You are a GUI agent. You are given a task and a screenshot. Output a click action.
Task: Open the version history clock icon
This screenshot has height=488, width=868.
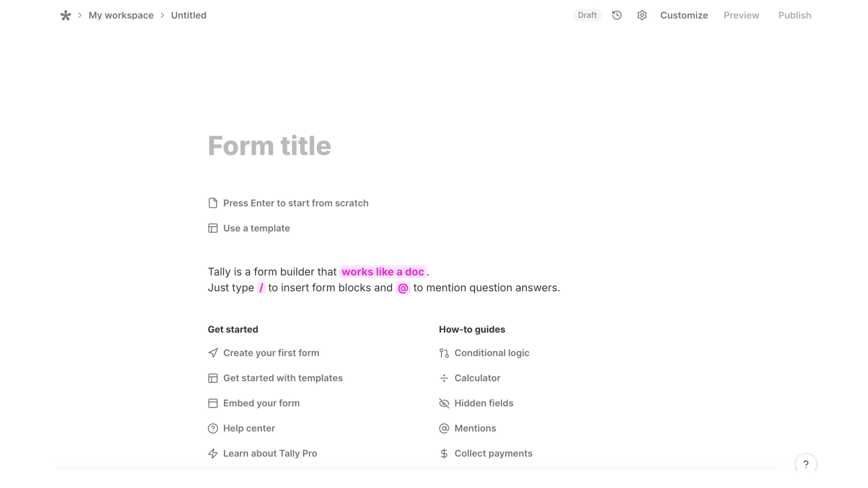coord(617,15)
